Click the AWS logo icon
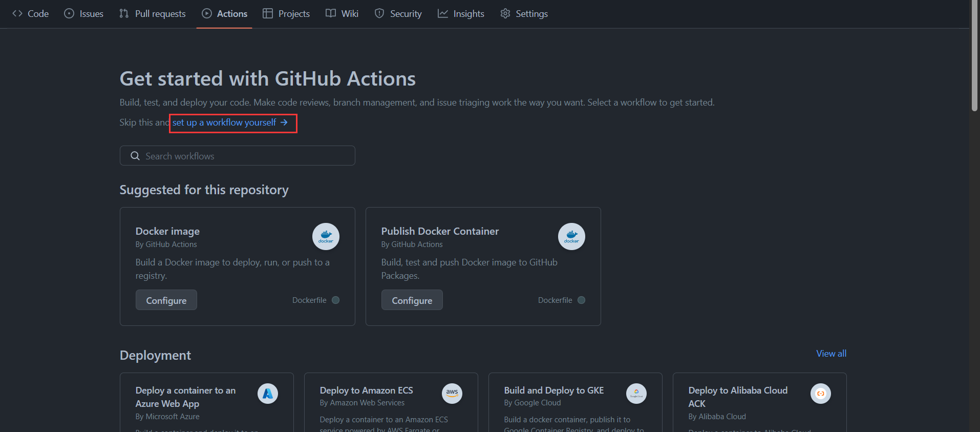 (452, 394)
